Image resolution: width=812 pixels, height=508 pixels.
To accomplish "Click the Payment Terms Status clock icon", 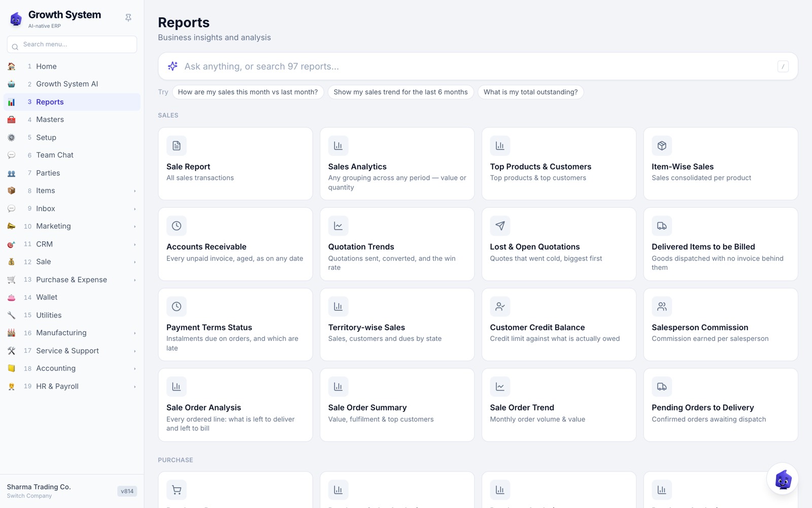I will 177,306.
